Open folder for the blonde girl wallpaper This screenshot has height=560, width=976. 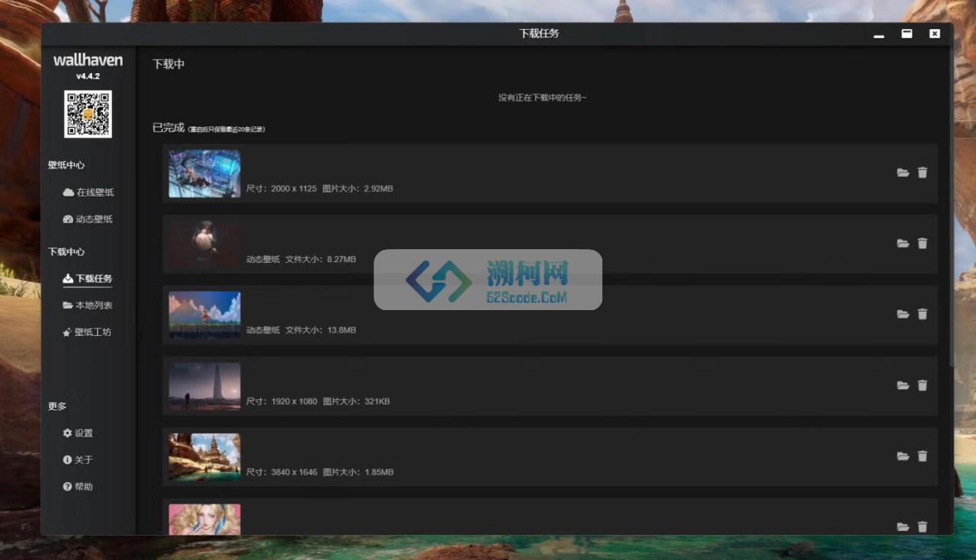[x=903, y=526]
